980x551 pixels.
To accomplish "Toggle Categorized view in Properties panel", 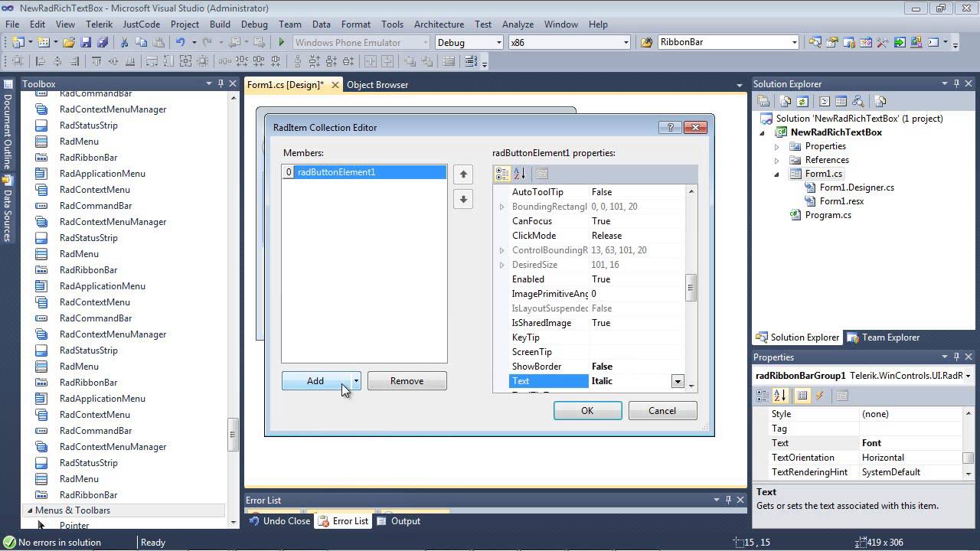I will (763, 396).
